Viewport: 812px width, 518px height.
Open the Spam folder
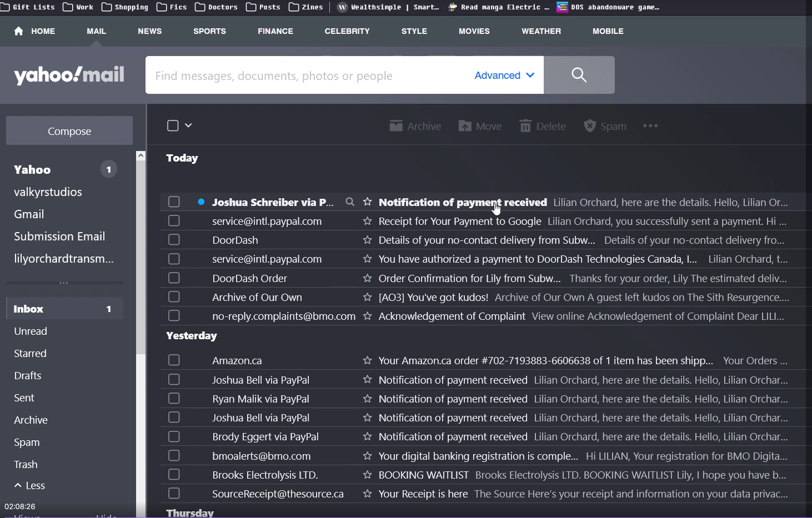point(27,442)
